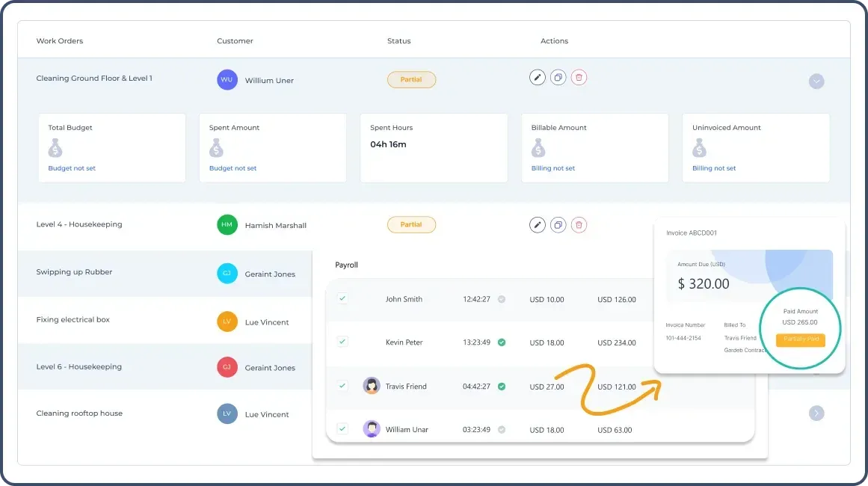Uncheck the payroll checkbox for William Unar
868x486 pixels.
342,428
